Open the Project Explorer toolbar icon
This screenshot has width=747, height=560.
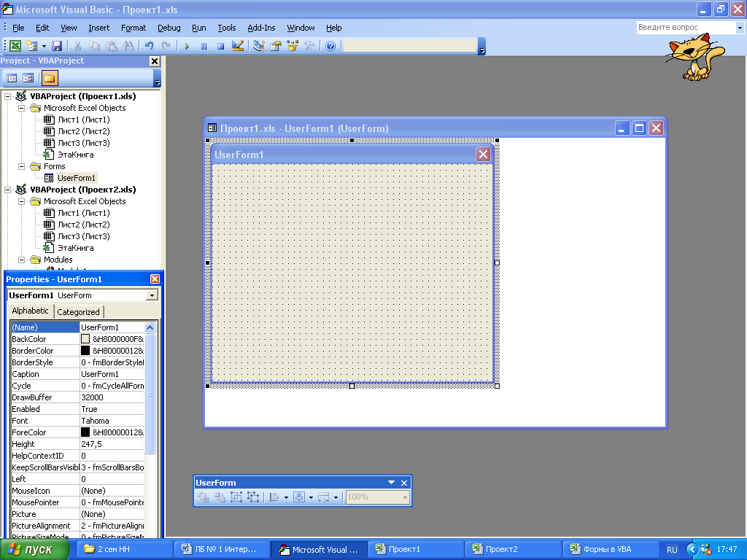click(259, 46)
